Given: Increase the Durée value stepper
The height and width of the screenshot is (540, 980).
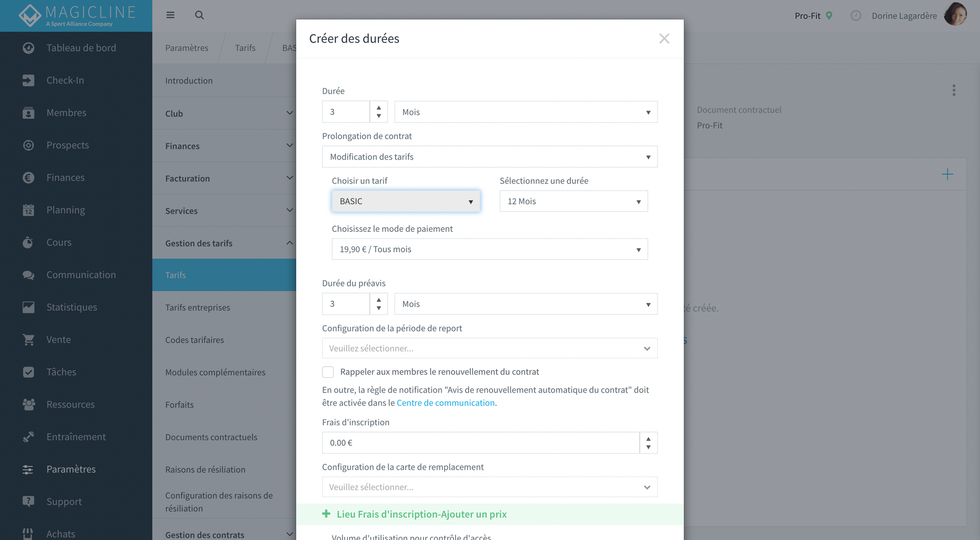Looking at the screenshot, I should [379, 108].
